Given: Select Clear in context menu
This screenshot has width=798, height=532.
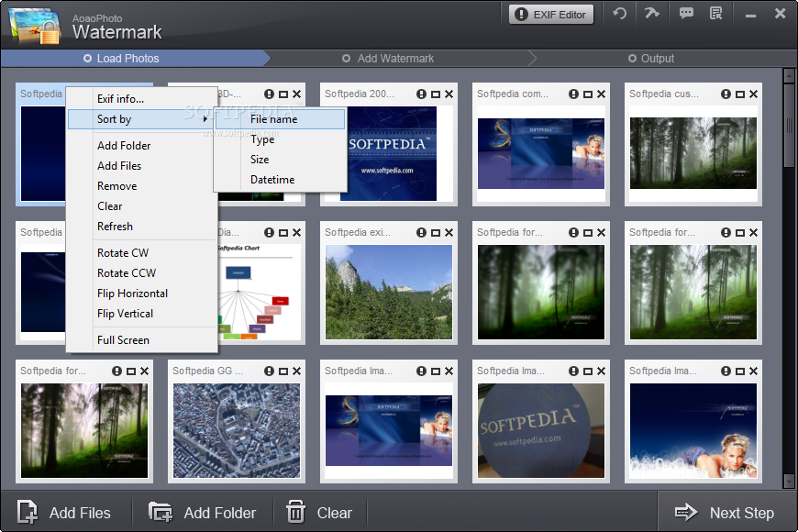Looking at the screenshot, I should pyautogui.click(x=141, y=206).
